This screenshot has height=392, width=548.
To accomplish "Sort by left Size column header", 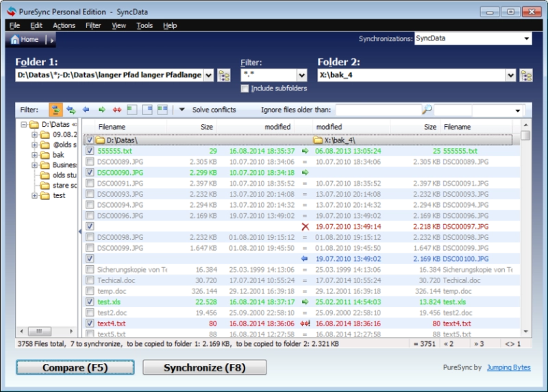I will (207, 127).
